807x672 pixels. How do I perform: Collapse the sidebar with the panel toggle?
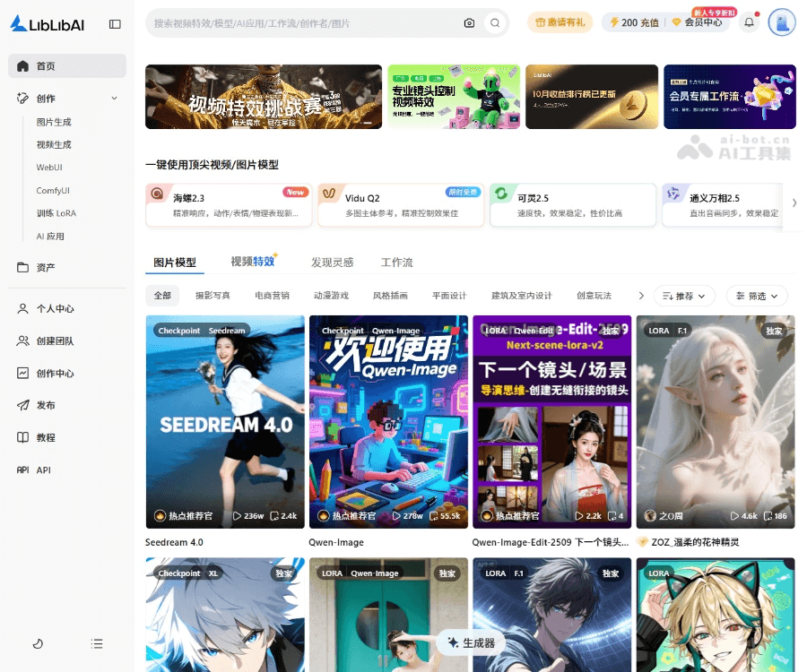tap(115, 24)
